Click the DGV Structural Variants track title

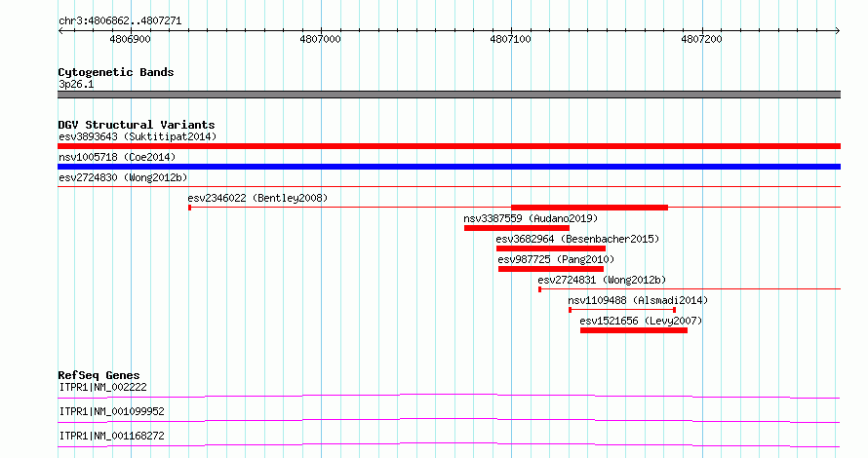point(137,125)
